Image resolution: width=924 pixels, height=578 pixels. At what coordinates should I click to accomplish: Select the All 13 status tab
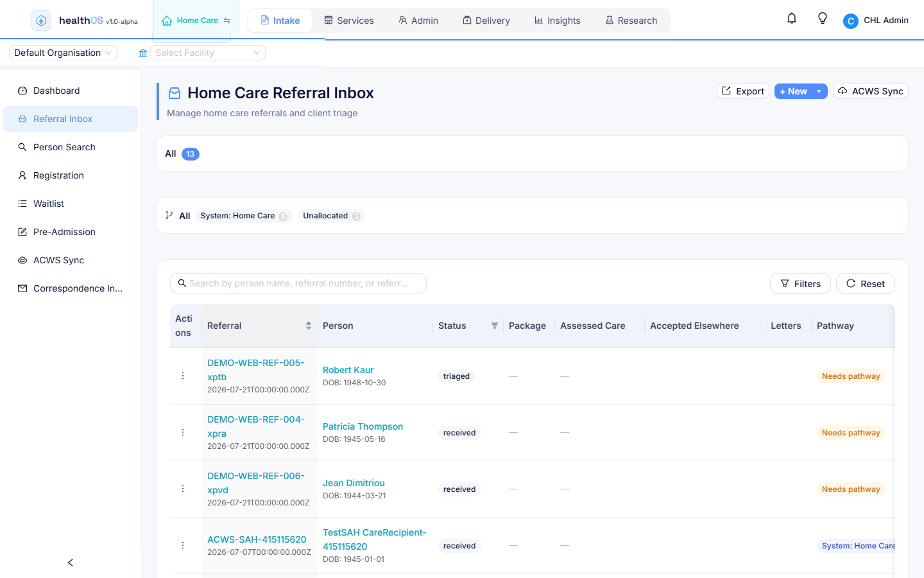[x=182, y=153]
